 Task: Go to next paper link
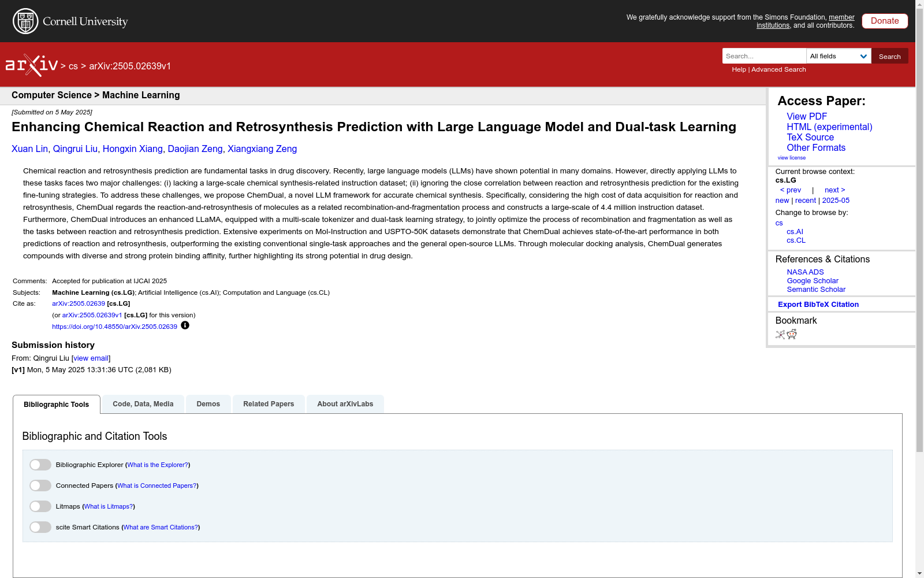click(x=835, y=190)
